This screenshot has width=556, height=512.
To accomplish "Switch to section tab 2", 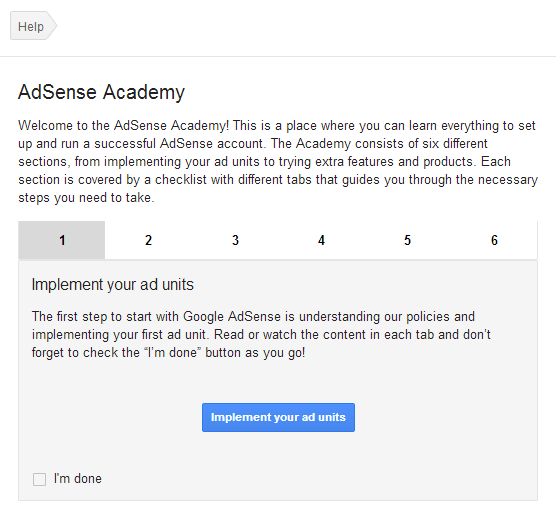I will pyautogui.click(x=148, y=240).
